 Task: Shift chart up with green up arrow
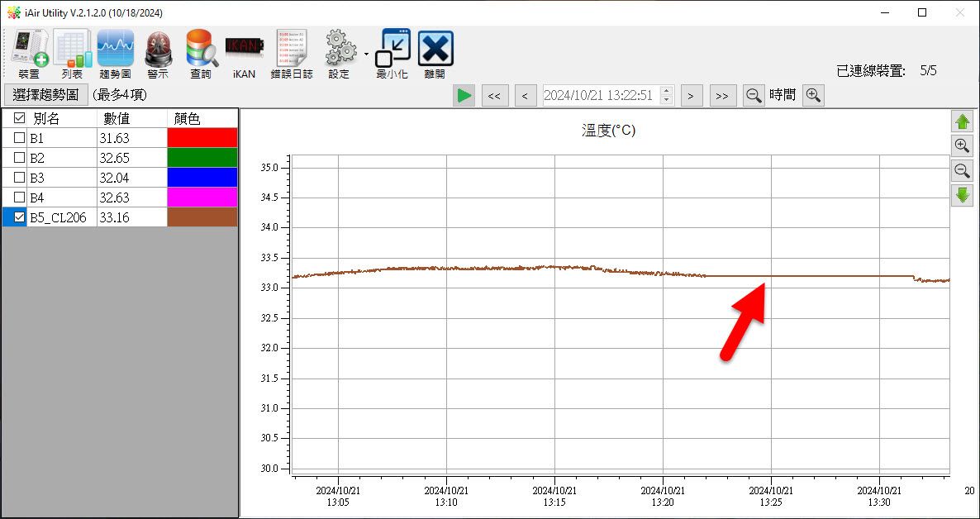coord(962,121)
